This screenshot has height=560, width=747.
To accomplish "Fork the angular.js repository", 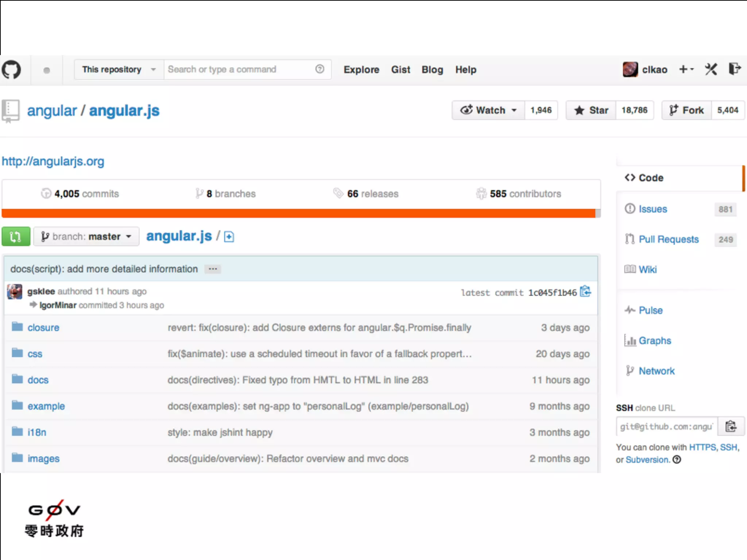I will pyautogui.click(x=686, y=110).
